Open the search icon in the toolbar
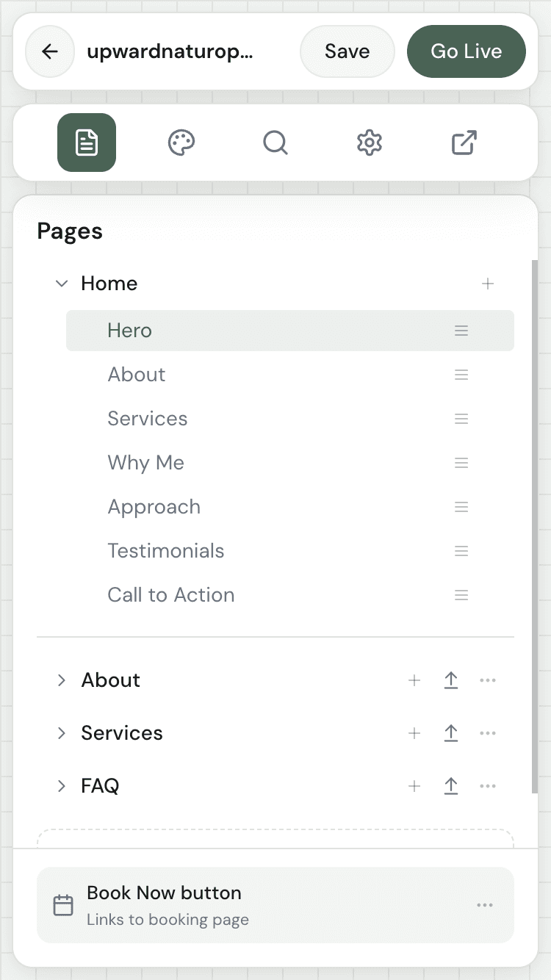 click(275, 143)
